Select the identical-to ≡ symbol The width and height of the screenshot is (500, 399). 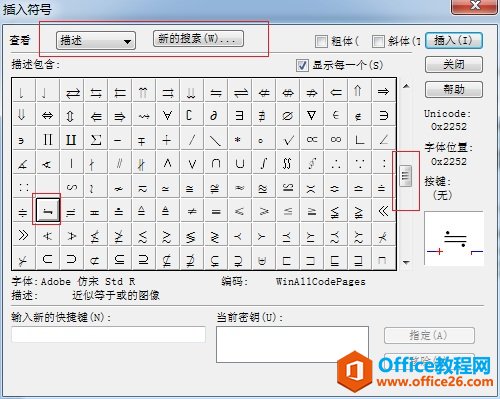pos(216,211)
